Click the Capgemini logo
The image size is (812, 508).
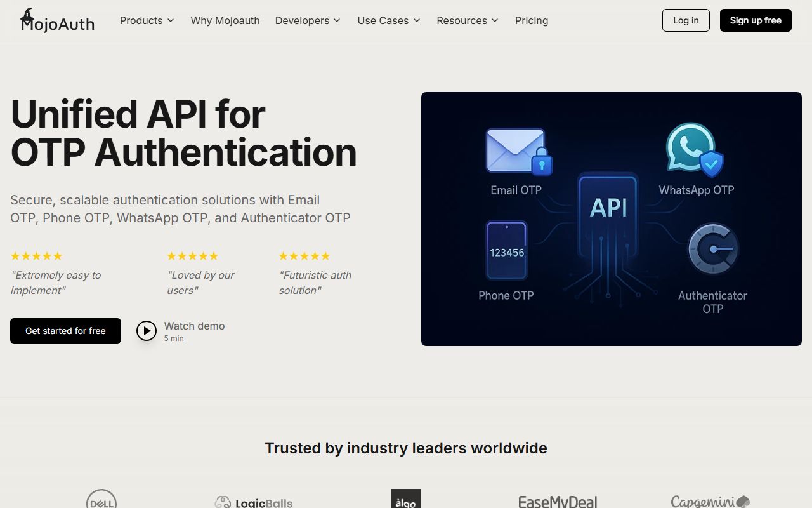point(710,501)
